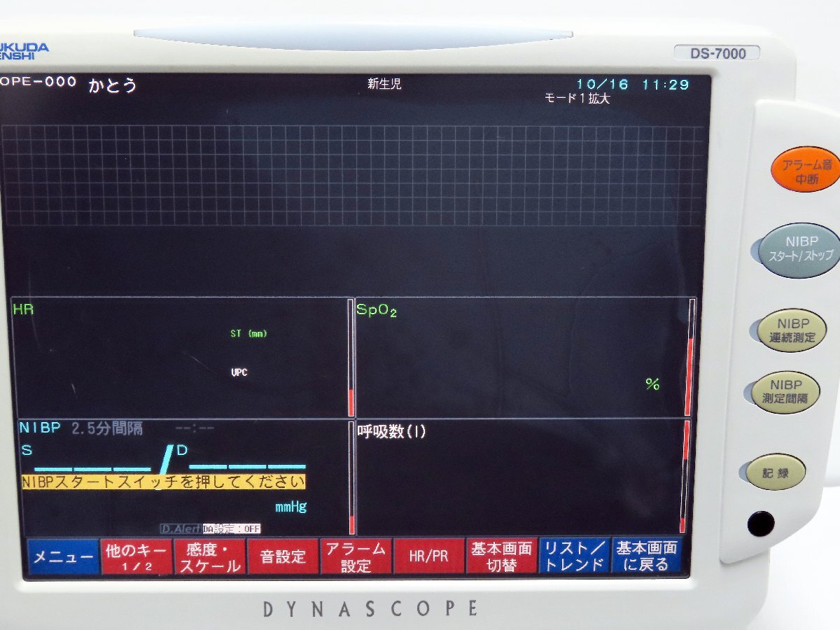840x630 pixels.
Task: Tap the モード1拡大 mode label
Action: [x=577, y=99]
